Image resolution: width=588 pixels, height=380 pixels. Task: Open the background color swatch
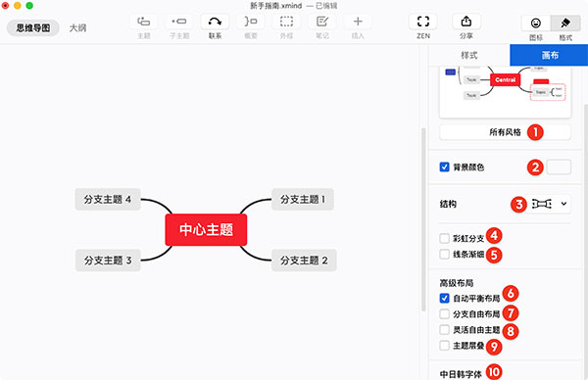pos(559,167)
